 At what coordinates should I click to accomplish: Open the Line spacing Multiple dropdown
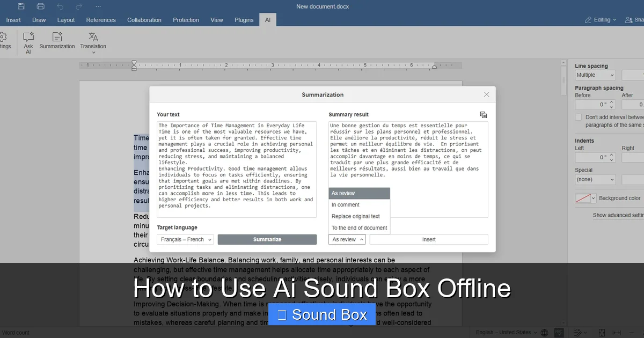595,75
